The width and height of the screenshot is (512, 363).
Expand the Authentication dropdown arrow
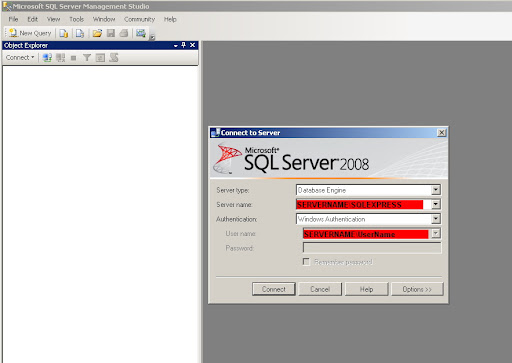[436, 219]
